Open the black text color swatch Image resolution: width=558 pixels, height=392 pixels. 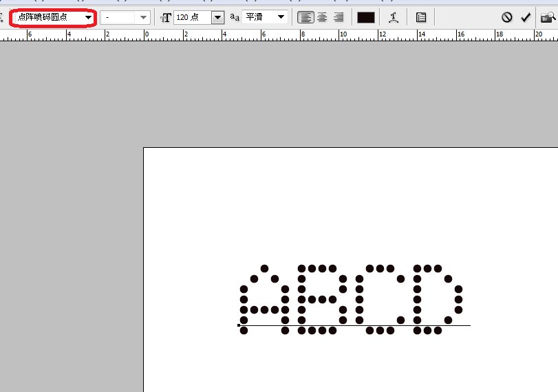(366, 17)
